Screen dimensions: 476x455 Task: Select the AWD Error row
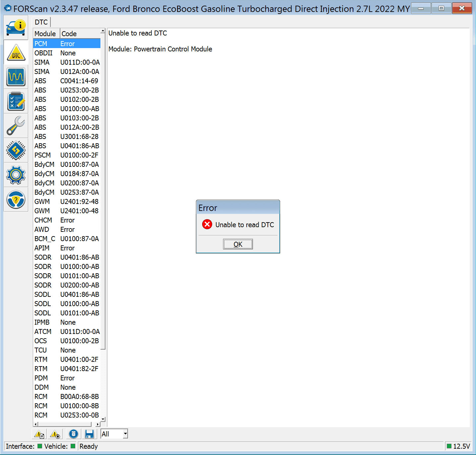coord(67,229)
